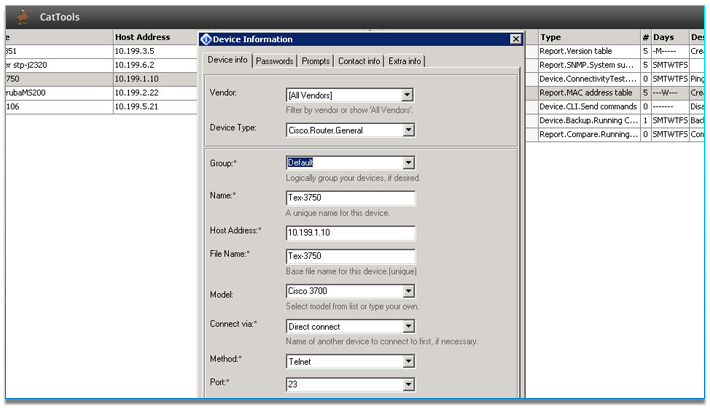The width and height of the screenshot is (710, 410).
Task: Click the Group field showing Default
Action: (344, 163)
